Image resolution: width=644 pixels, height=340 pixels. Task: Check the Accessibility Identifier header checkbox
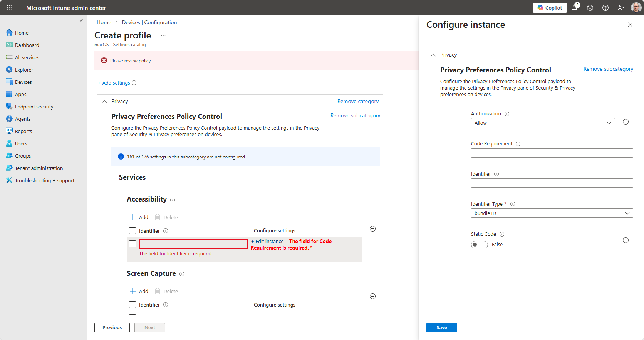pyautogui.click(x=132, y=231)
